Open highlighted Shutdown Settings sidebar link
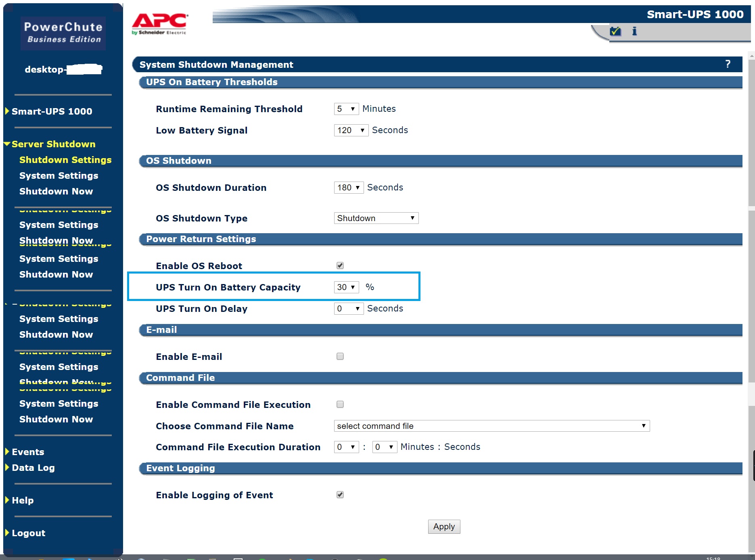Viewport: 755px width, 560px height. tap(65, 160)
